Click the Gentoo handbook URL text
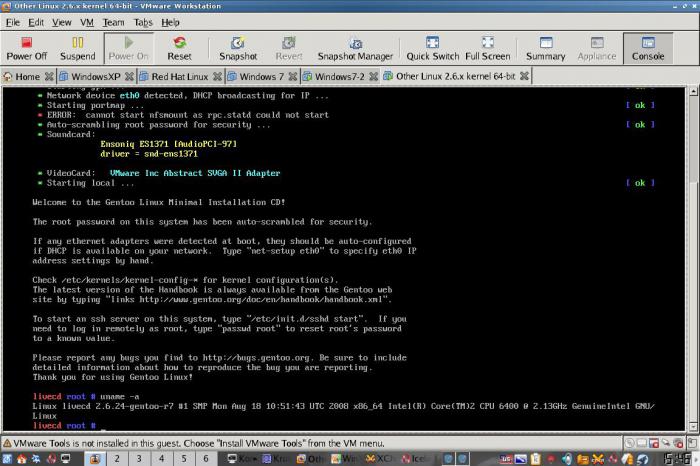The width and height of the screenshot is (700, 466). (x=262, y=300)
